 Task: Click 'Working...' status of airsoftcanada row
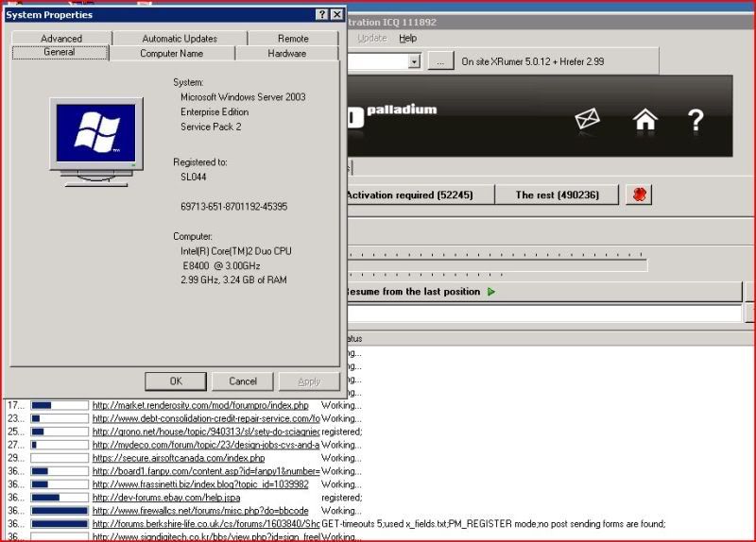341,458
